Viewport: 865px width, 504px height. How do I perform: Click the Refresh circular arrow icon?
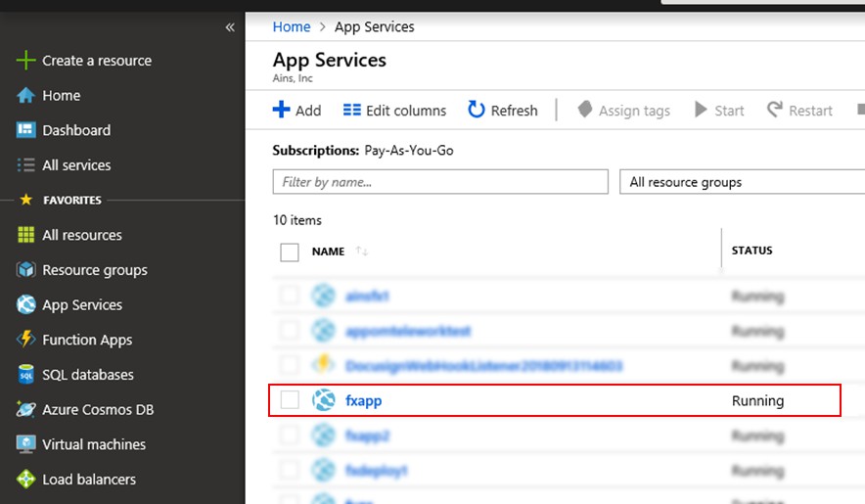click(x=476, y=110)
